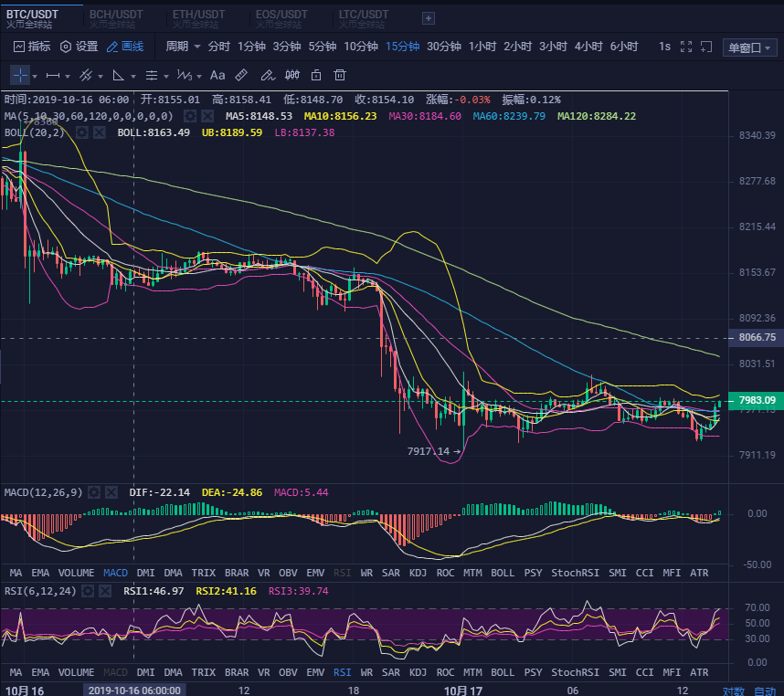Select the ruler measure tool
Screen dimensions: 784x696
[242, 75]
